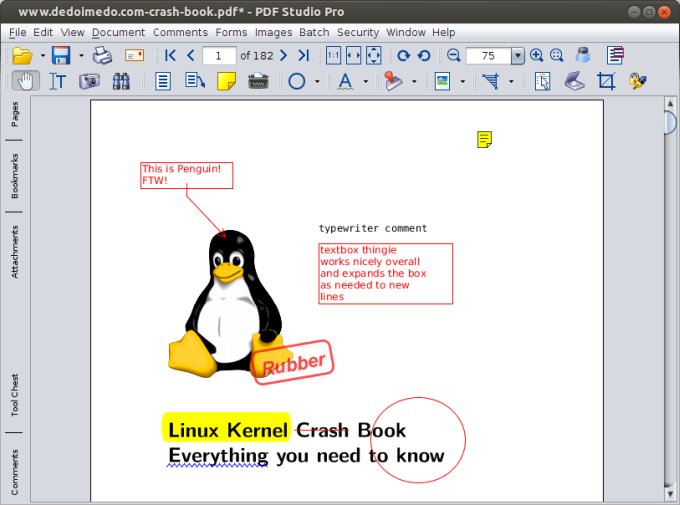This screenshot has width=680, height=505.
Task: Click the scanner icon
Action: pyautogui.click(x=575, y=81)
